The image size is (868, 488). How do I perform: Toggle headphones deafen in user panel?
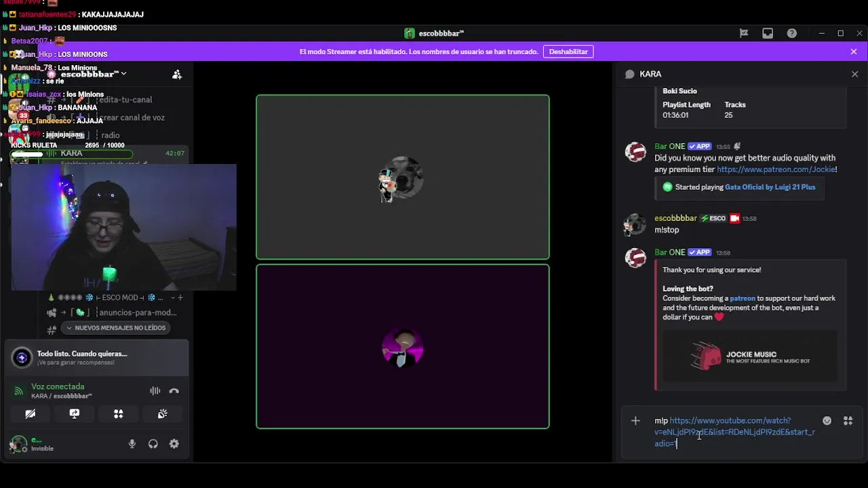click(x=153, y=444)
